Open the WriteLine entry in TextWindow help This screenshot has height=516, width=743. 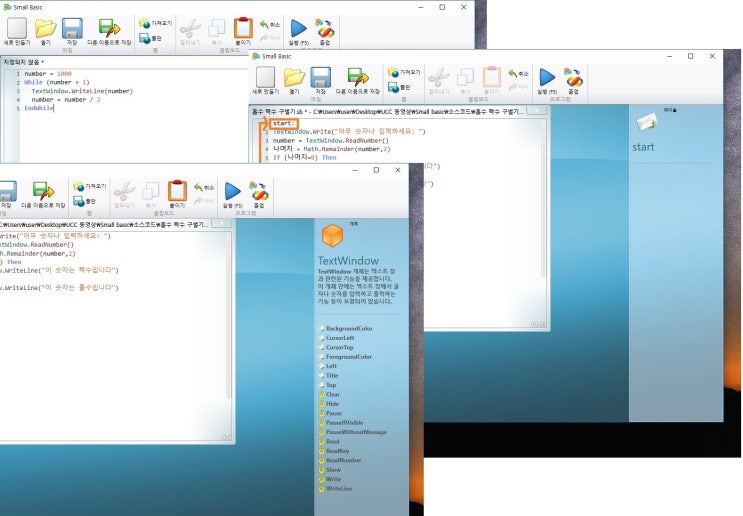click(x=340, y=488)
